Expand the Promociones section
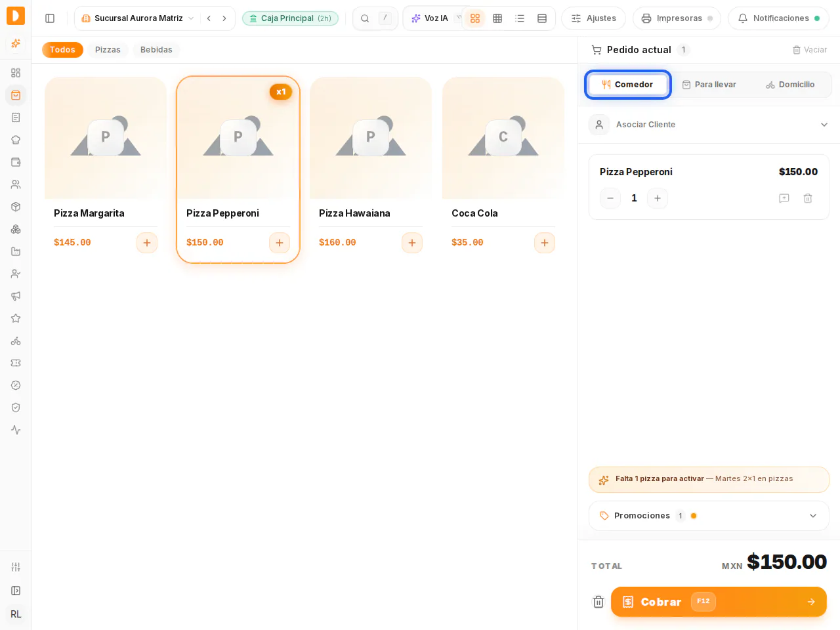Screen dimensions: 840x630 click(x=709, y=516)
